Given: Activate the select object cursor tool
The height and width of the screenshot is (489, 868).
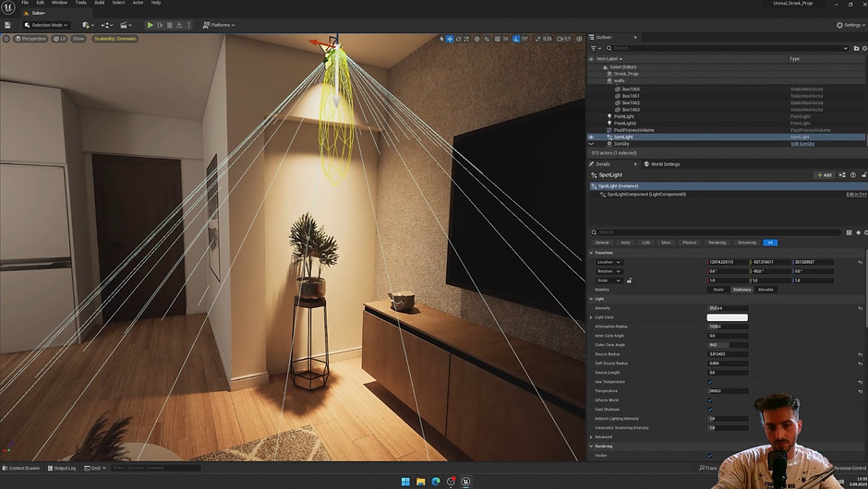Looking at the screenshot, I should (x=441, y=39).
